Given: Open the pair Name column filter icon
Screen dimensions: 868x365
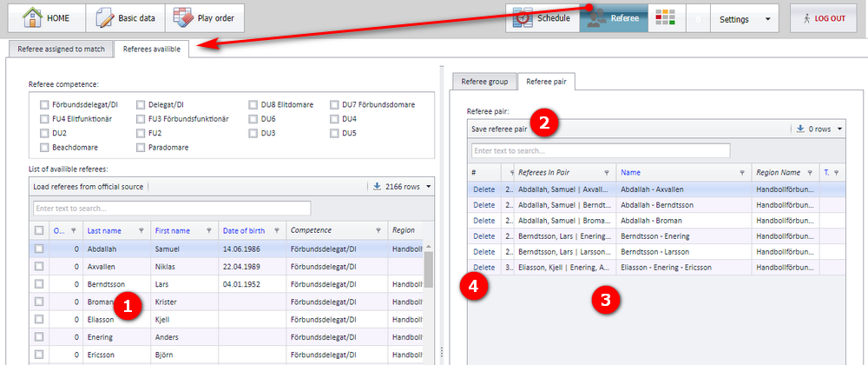Looking at the screenshot, I should 742,172.
